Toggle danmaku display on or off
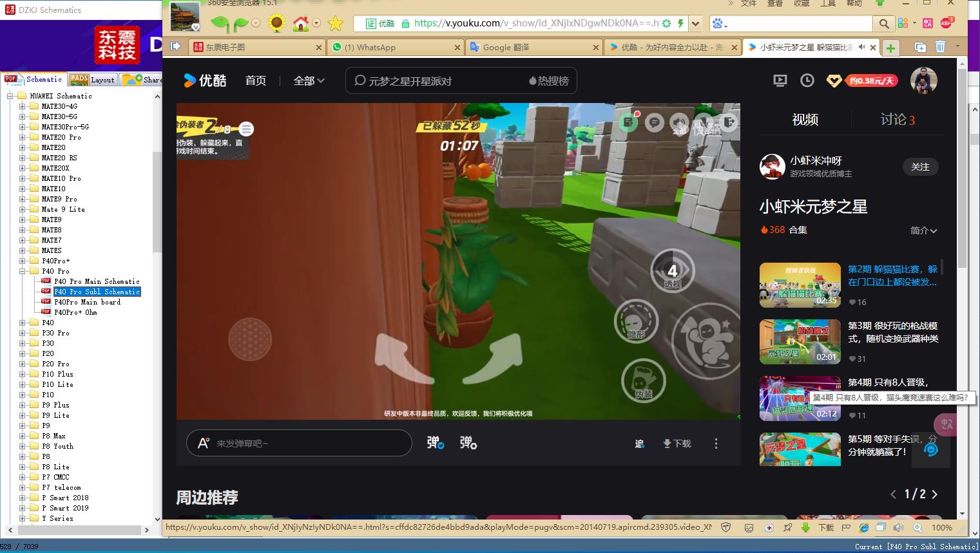The width and height of the screenshot is (980, 553). pyautogui.click(x=436, y=443)
